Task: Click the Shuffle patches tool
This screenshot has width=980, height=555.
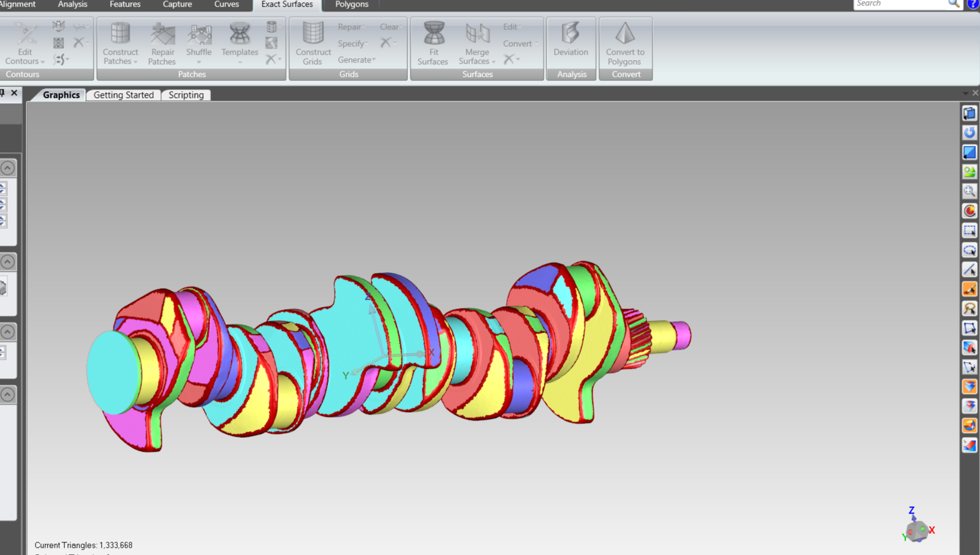Action: tap(199, 44)
